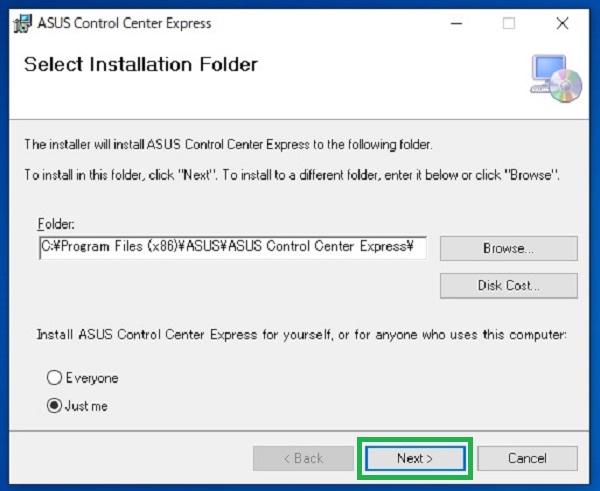Viewport: 600px width, 491px height.
Task: Select the Everyone radio button
Action: 54,378
